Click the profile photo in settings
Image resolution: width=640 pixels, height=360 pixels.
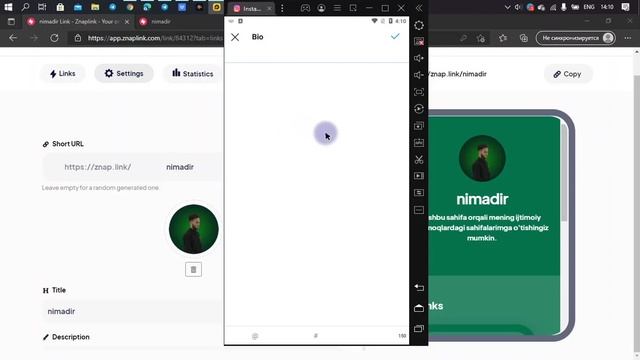(x=194, y=229)
